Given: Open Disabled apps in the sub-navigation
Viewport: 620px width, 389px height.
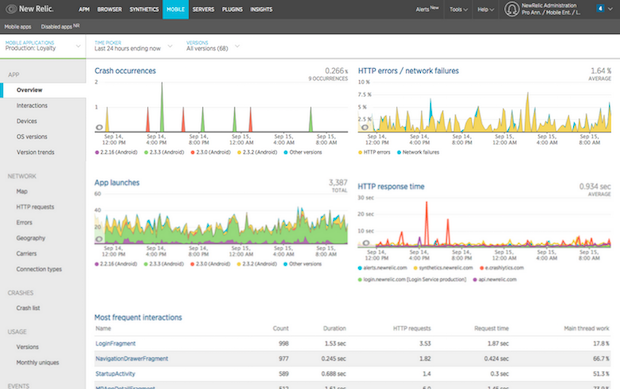Looking at the screenshot, I should (60, 26).
